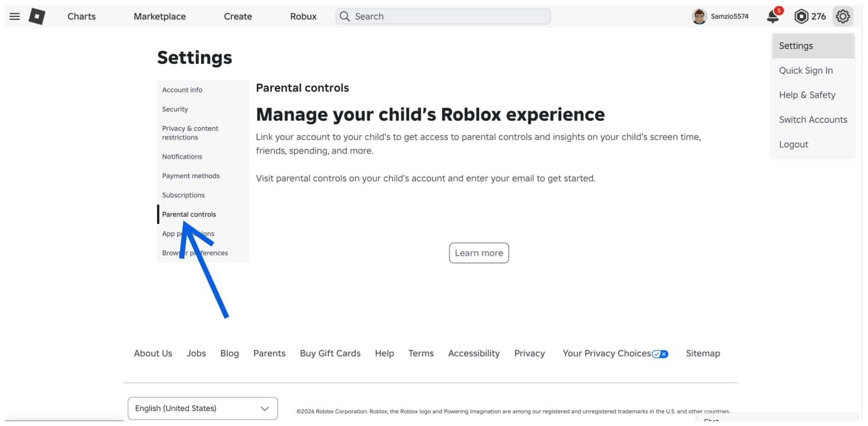Open the settings gear menu

843,17
